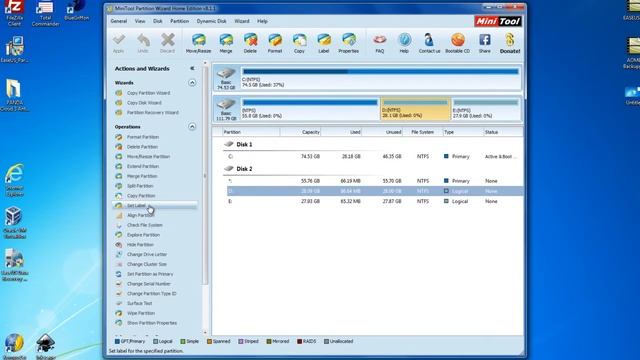Image resolution: width=640 pixels, height=360 pixels.
Task: Click the Apply toolbar icon
Action: coord(118,43)
